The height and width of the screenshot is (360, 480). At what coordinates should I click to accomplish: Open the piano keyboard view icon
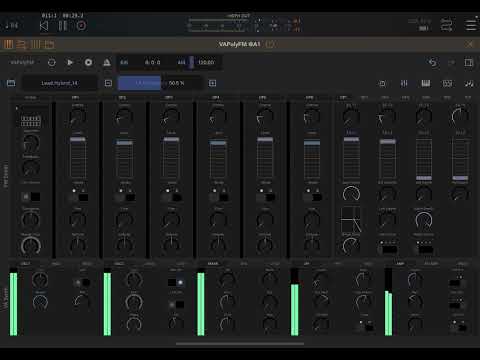(x=426, y=83)
